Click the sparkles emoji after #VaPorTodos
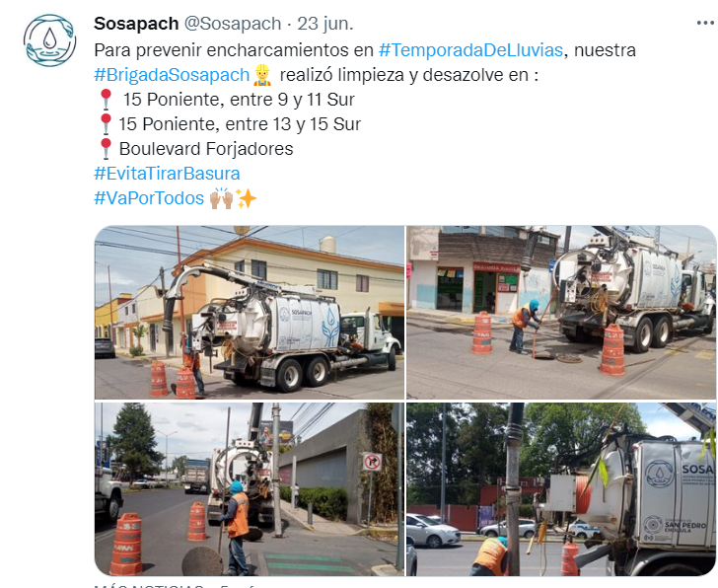The width and height of the screenshot is (718, 588). pyautogui.click(x=246, y=198)
